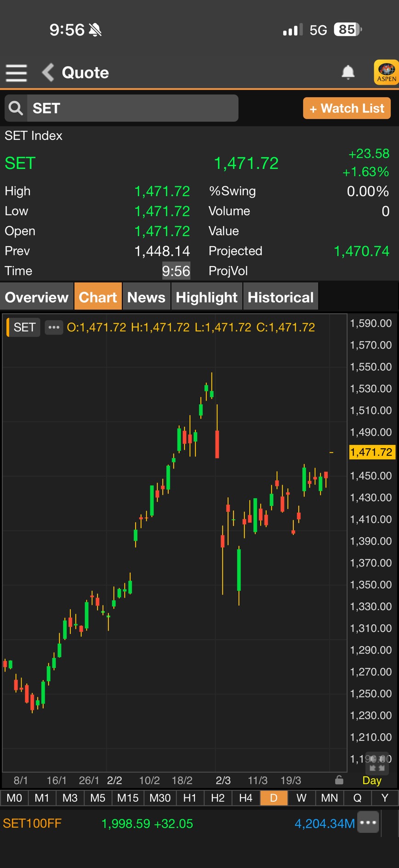The height and width of the screenshot is (868, 399).
Task: Switch to the News tab
Action: click(146, 297)
